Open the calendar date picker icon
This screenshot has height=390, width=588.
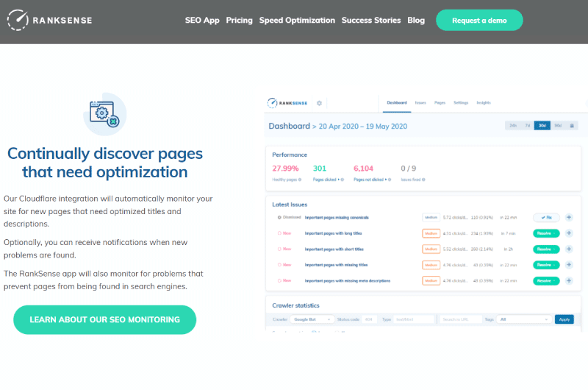click(572, 125)
